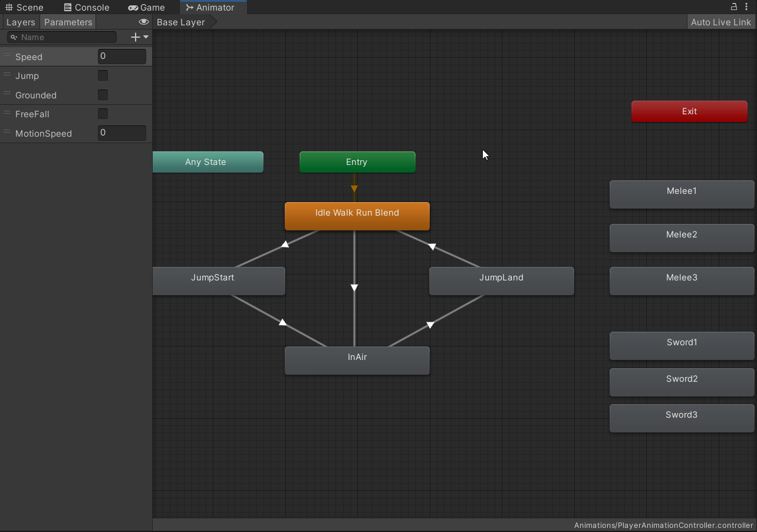This screenshot has height=532, width=757.
Task: Grab the drag handle beside Grounded parameter
Action: coord(7,94)
